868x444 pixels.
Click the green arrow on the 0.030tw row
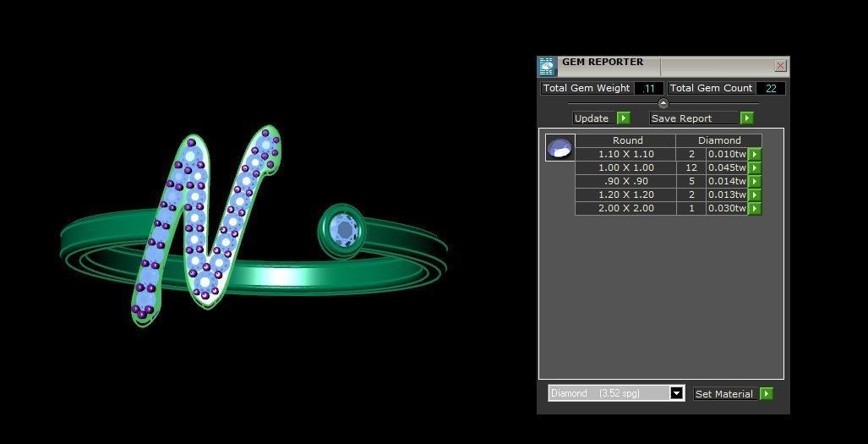[755, 208]
